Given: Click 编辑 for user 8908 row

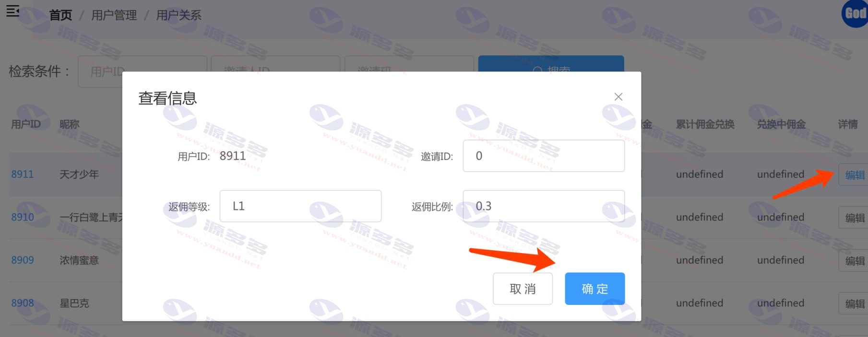Looking at the screenshot, I should (854, 303).
